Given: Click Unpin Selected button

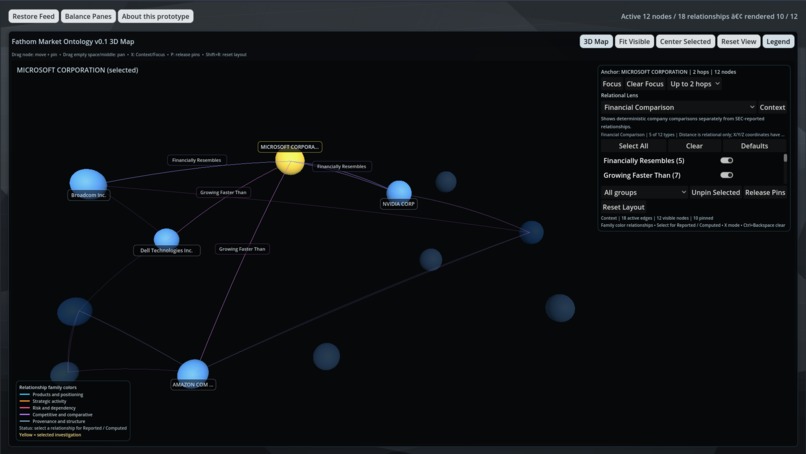Looking at the screenshot, I should tap(715, 192).
